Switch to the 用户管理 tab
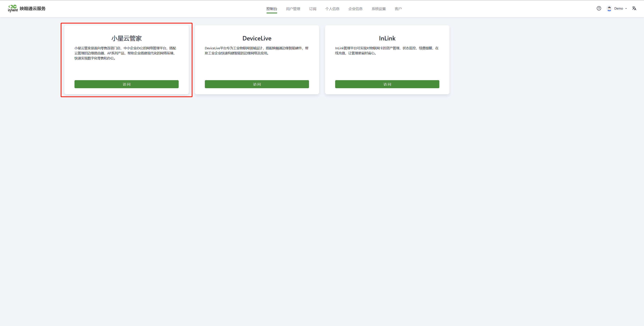644x326 pixels. tap(293, 9)
